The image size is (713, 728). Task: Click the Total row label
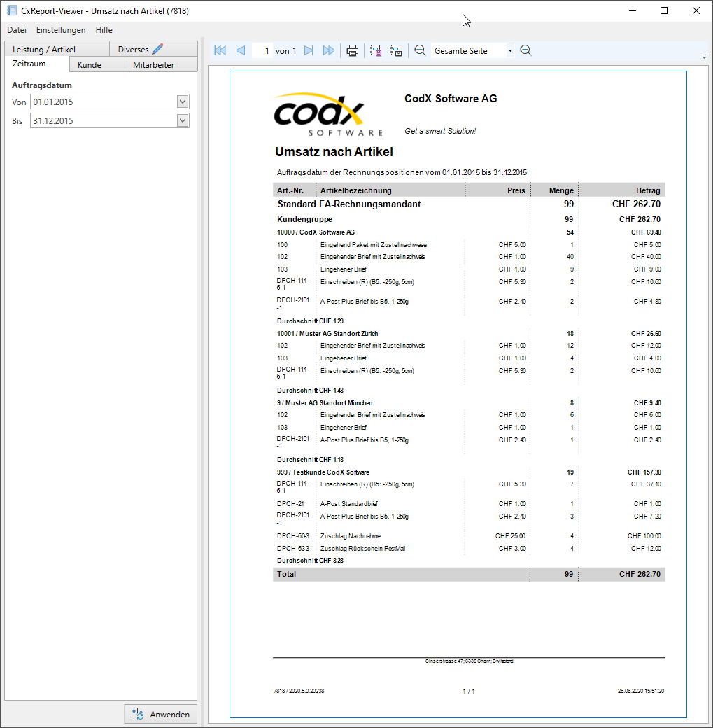tap(286, 574)
